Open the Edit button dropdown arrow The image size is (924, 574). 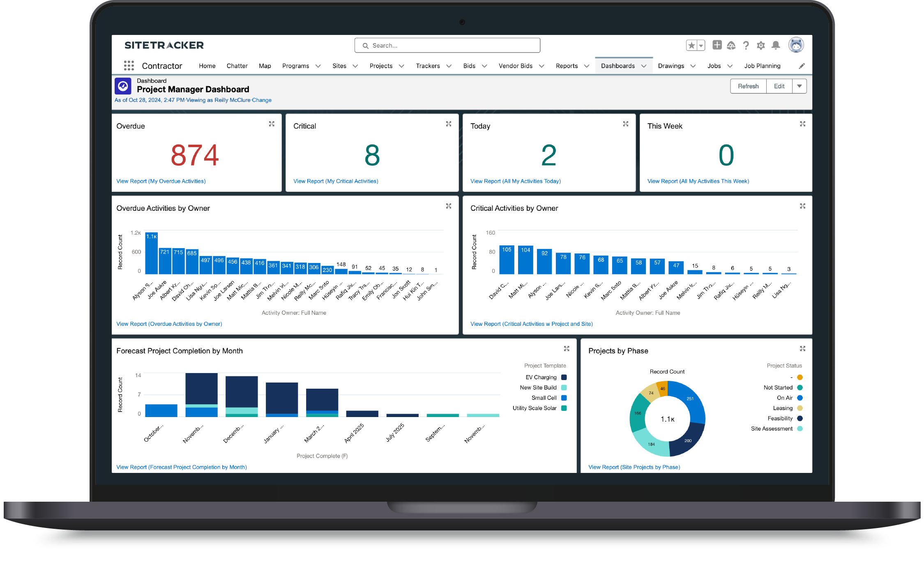[799, 86]
